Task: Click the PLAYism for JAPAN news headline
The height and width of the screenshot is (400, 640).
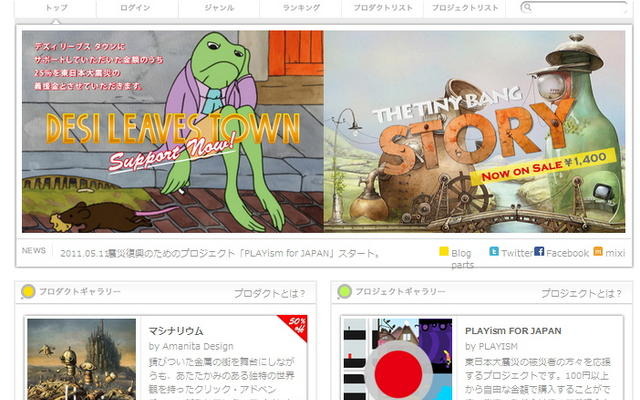Action: 220,253
